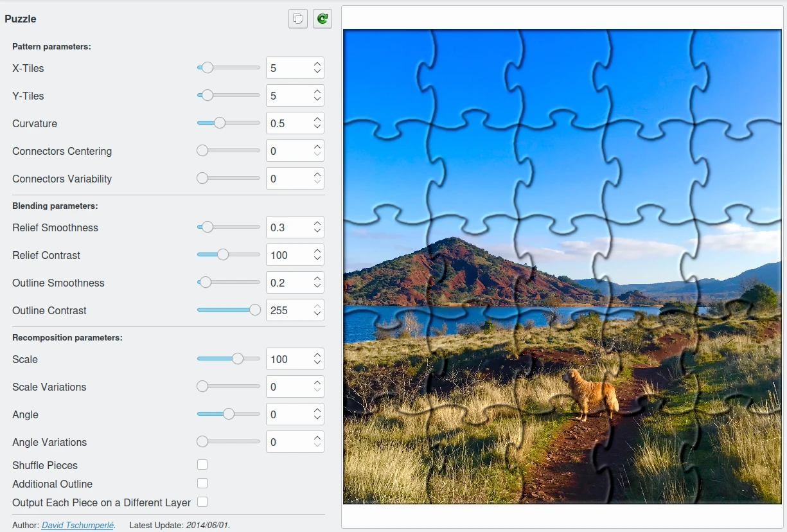The width and height of the screenshot is (787, 532).
Task: Click the green reset parameters icon
Action: click(323, 19)
